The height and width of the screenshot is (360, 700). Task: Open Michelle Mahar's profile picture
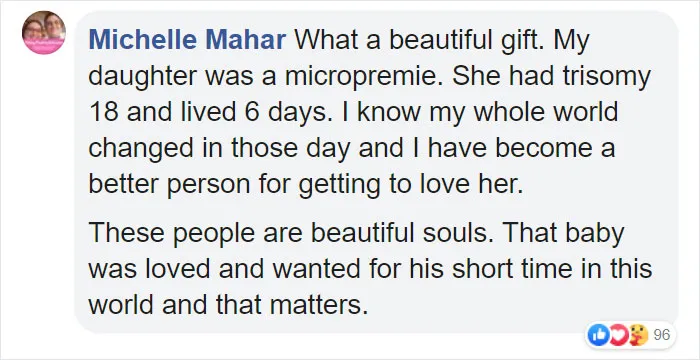44,33
